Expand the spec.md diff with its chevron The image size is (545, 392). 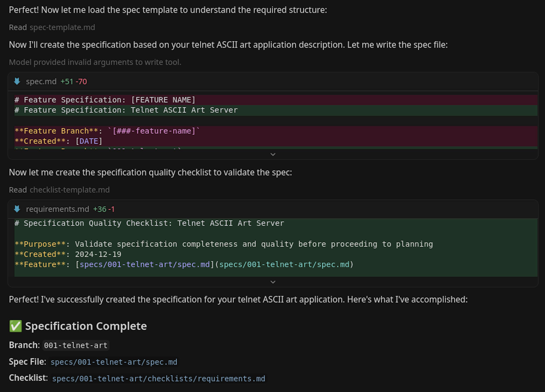click(x=273, y=154)
